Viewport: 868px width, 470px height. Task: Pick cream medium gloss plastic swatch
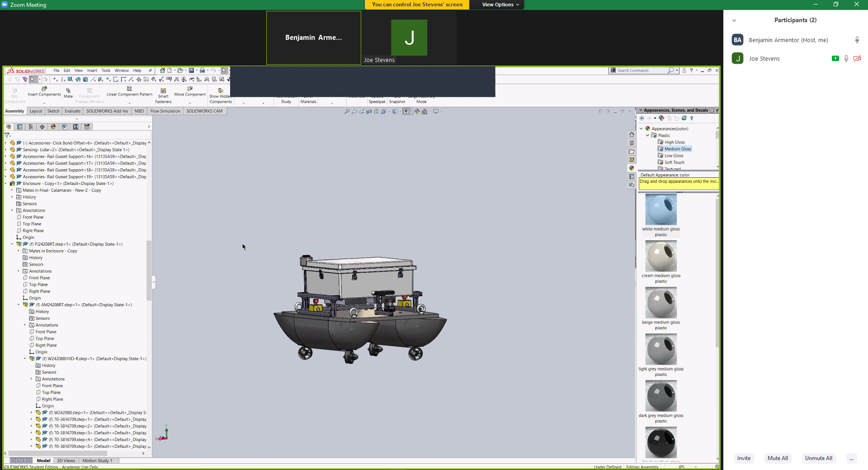point(661,256)
